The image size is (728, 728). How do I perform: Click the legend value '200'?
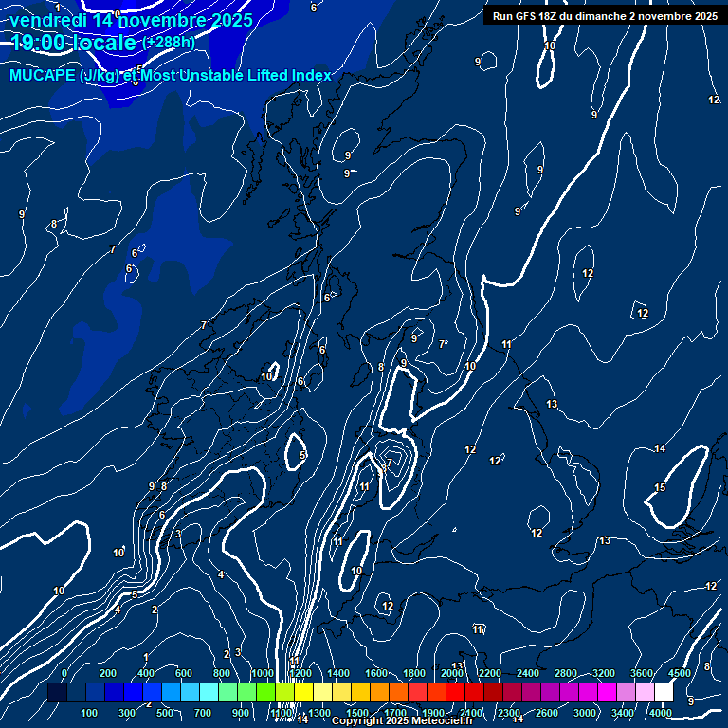tap(108, 673)
